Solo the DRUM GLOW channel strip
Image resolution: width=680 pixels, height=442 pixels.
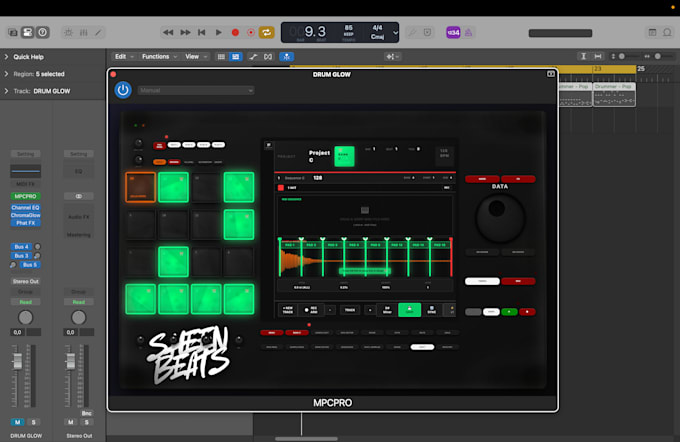tap(33, 422)
